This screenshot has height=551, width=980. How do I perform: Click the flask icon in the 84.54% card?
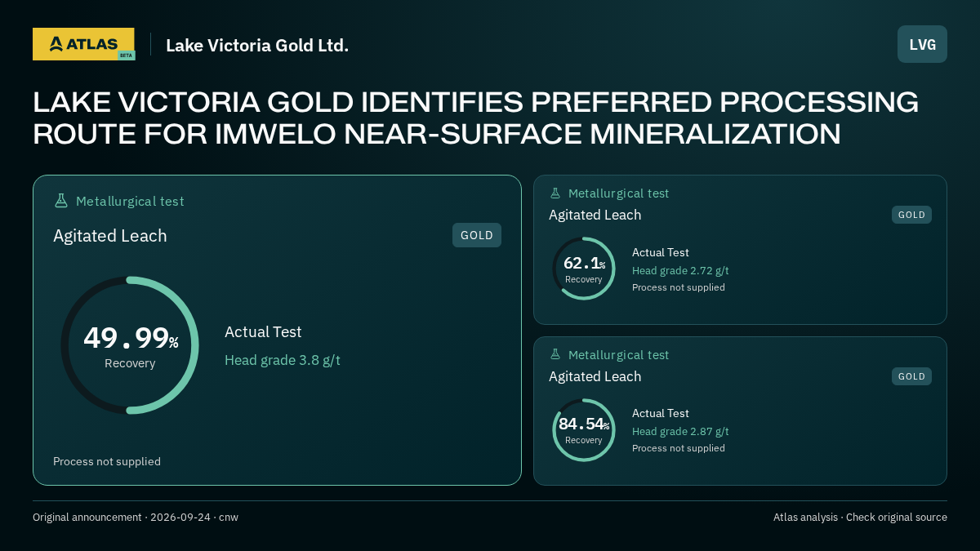(555, 355)
